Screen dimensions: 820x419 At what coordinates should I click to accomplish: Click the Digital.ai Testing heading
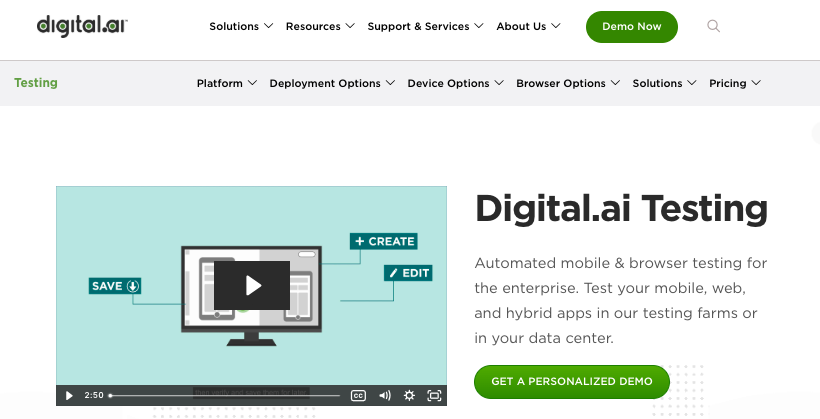click(x=621, y=209)
